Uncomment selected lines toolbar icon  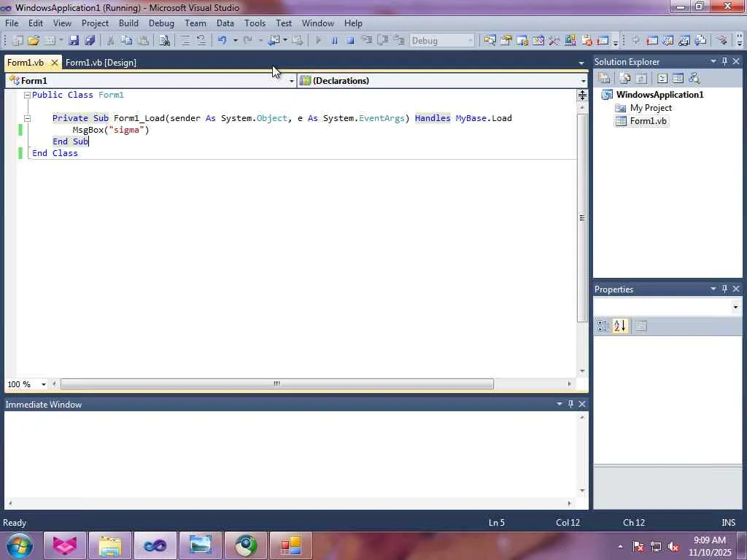point(201,41)
